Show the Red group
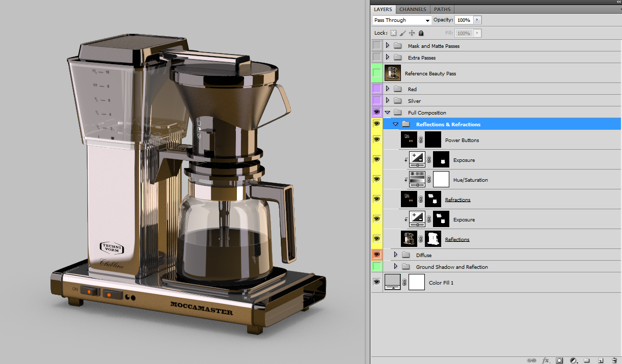Viewport: 622px width, 364px height. 376,89
